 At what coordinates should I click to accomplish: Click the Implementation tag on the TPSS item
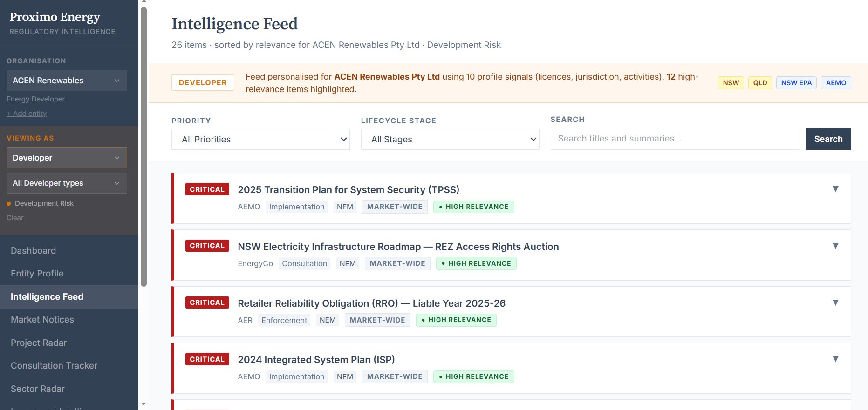297,207
